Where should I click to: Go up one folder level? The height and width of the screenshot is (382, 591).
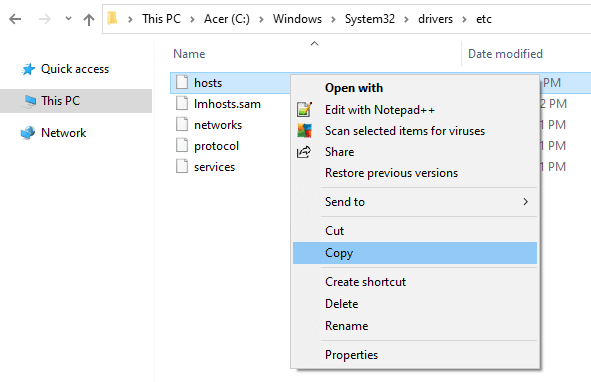(x=89, y=19)
